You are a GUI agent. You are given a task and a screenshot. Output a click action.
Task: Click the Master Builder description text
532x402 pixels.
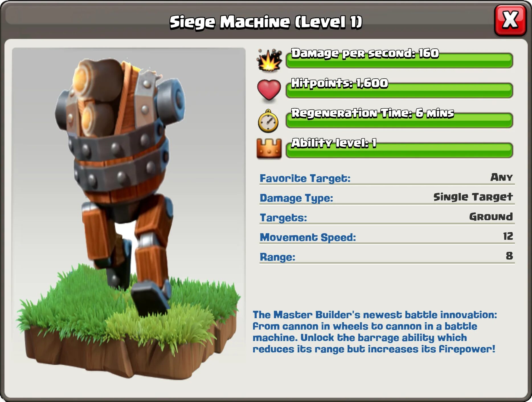click(x=375, y=332)
